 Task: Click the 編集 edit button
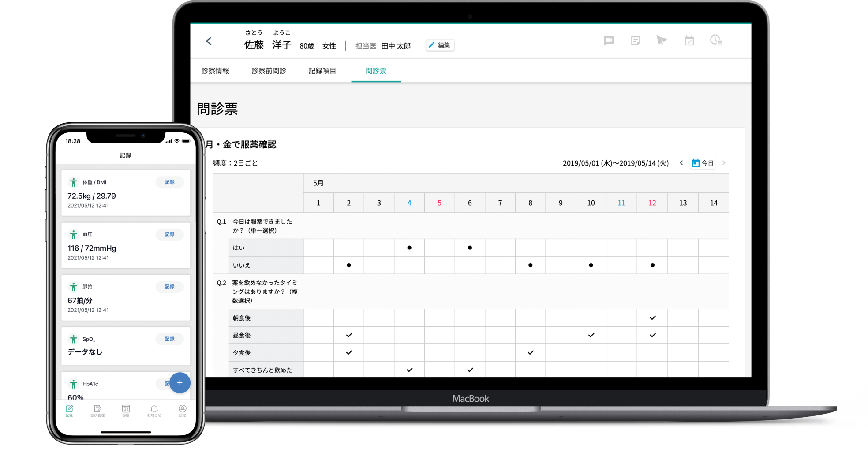pyautogui.click(x=440, y=45)
